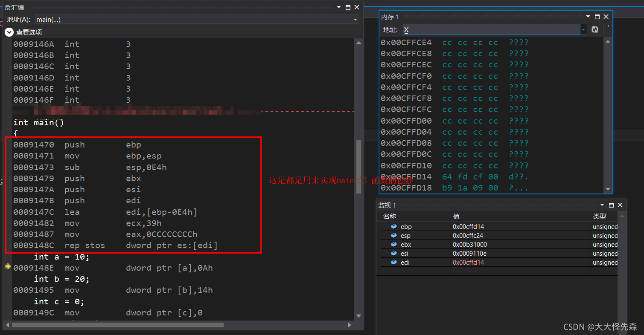Click the disassembly scrollbar down arrow

click(x=358, y=316)
